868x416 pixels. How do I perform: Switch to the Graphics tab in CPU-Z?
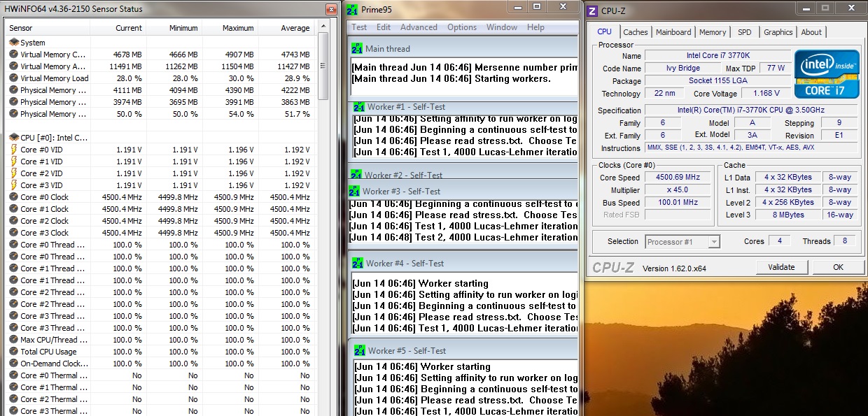(778, 32)
